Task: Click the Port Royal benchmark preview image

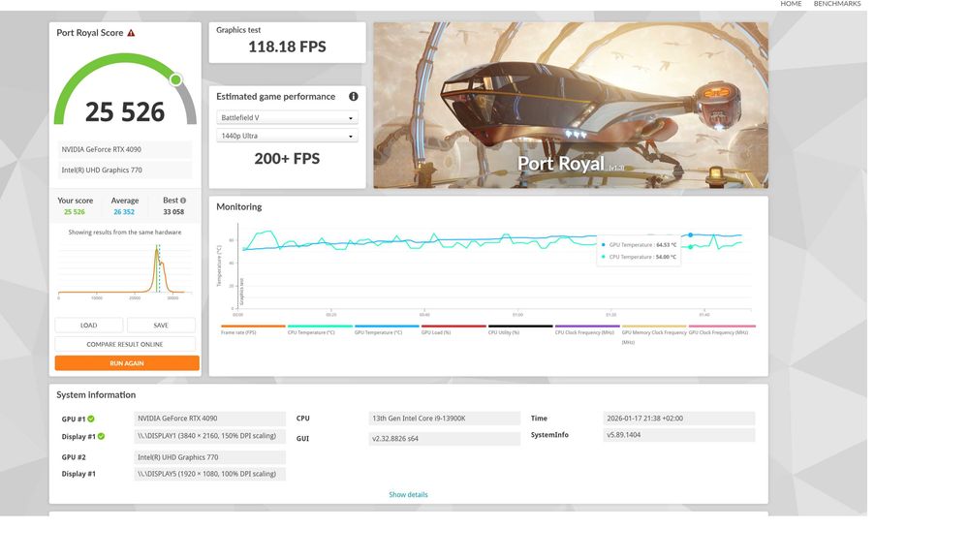Action: [571, 105]
